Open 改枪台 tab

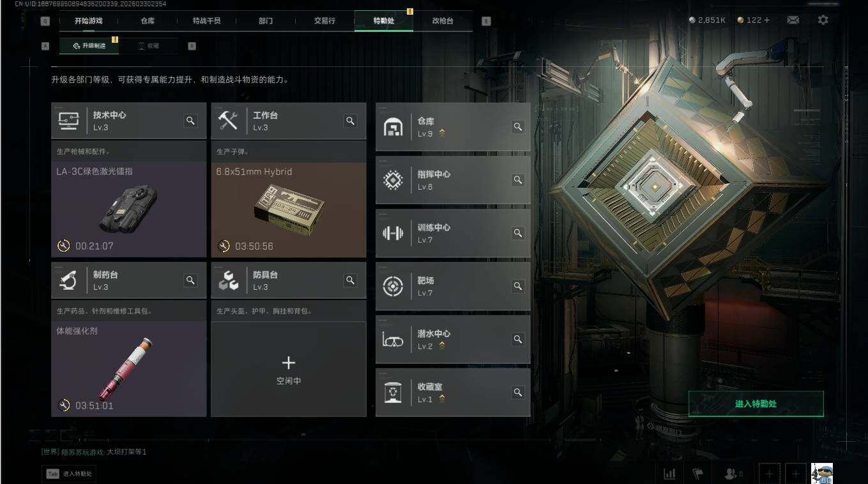(443, 21)
